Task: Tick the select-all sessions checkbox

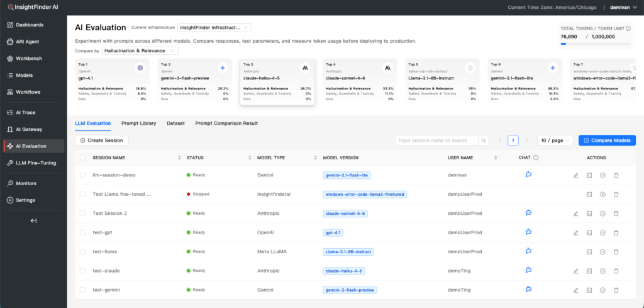Action: (x=83, y=157)
